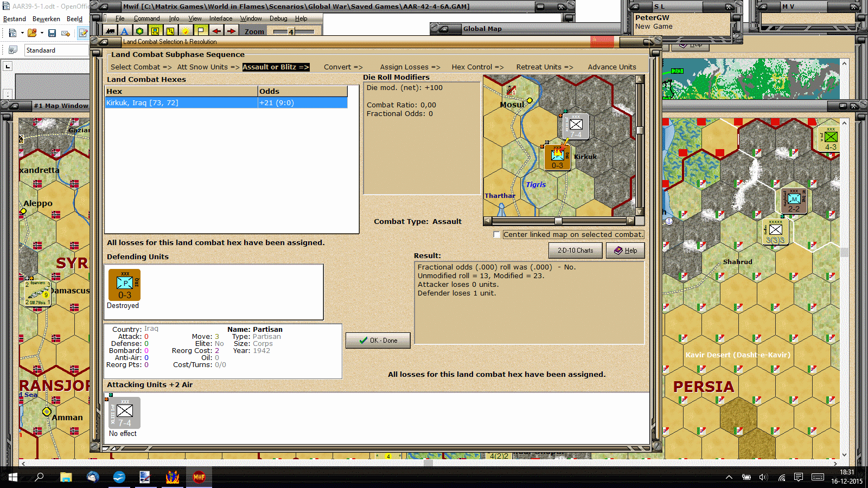Viewport: 868px width, 488px height.
Task: Open the Bestand menu in OpenOffice
Action: point(15,19)
